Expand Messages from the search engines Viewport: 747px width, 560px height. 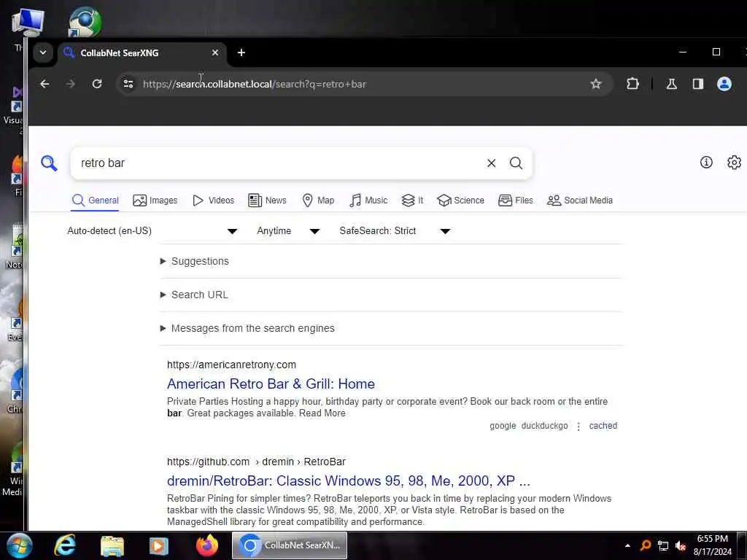pyautogui.click(x=247, y=328)
